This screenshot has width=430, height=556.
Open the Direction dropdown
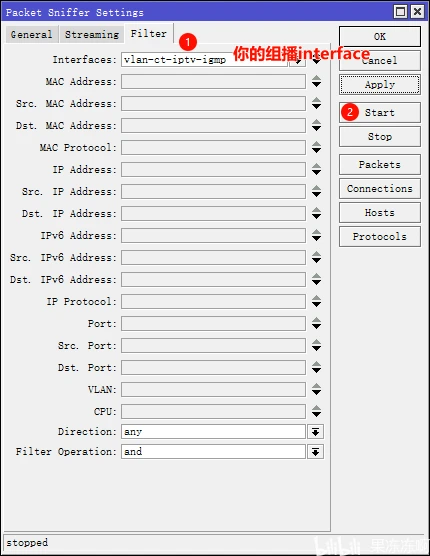pyautogui.click(x=315, y=432)
